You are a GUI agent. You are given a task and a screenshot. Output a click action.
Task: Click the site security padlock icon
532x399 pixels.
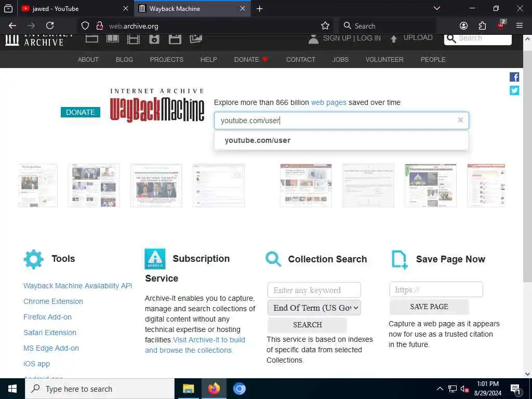tap(99, 26)
